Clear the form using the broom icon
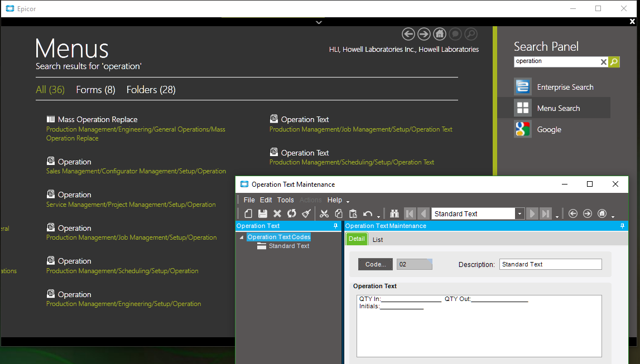The height and width of the screenshot is (364, 640). [306, 213]
